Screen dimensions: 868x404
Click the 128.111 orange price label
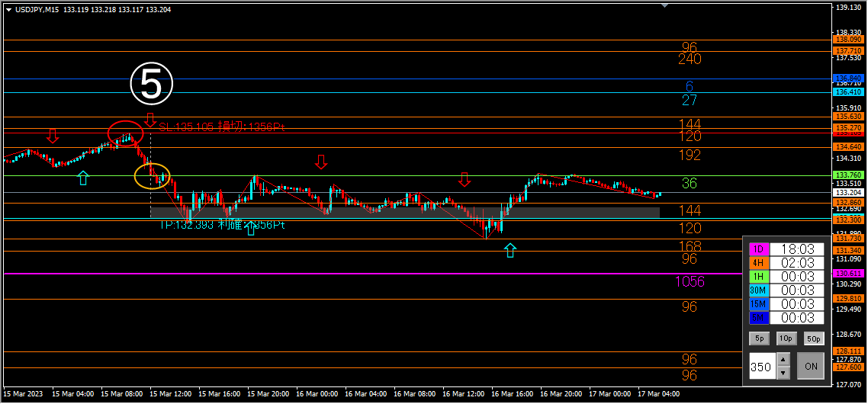tap(849, 351)
